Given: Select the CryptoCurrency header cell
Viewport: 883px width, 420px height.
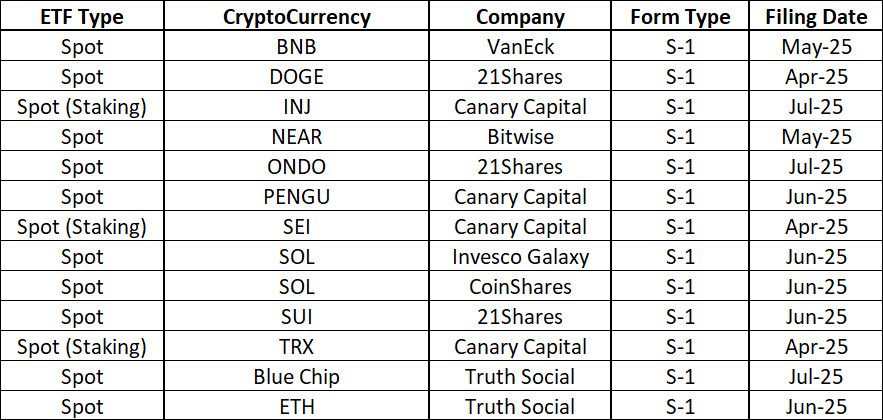Looking at the screenshot, I should [297, 16].
